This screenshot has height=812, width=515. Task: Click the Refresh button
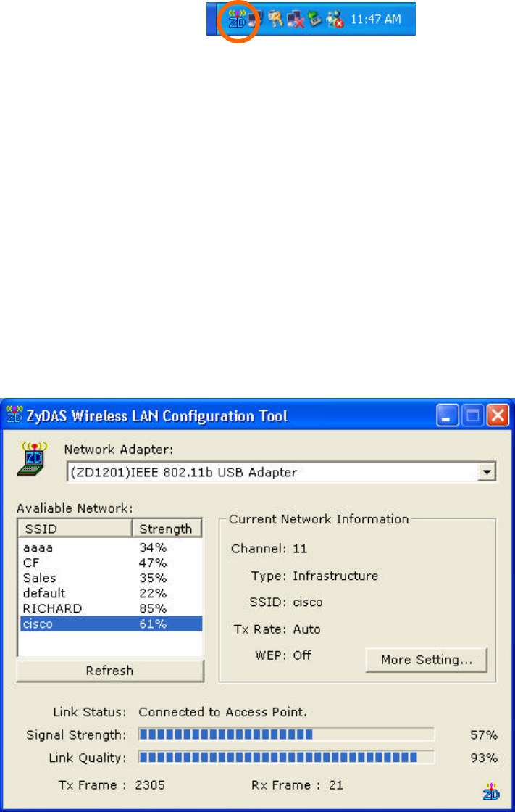coord(109,671)
